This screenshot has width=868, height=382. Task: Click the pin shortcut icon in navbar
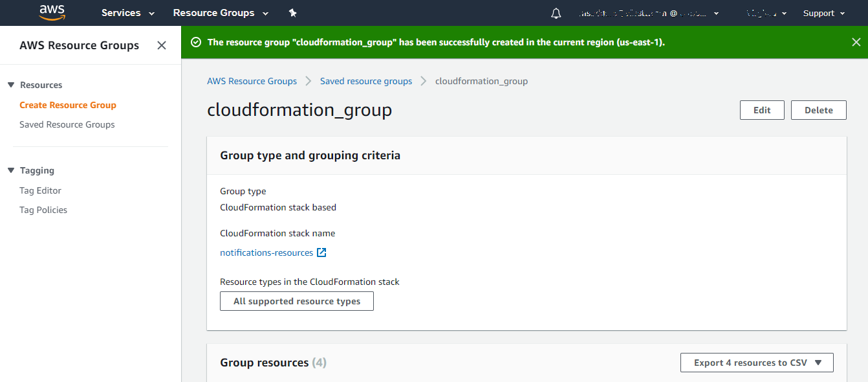click(292, 13)
